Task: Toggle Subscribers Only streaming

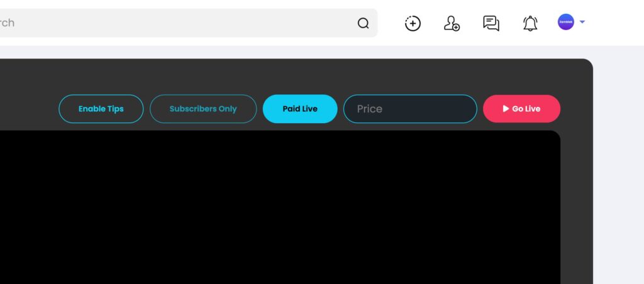Action: coord(203,109)
